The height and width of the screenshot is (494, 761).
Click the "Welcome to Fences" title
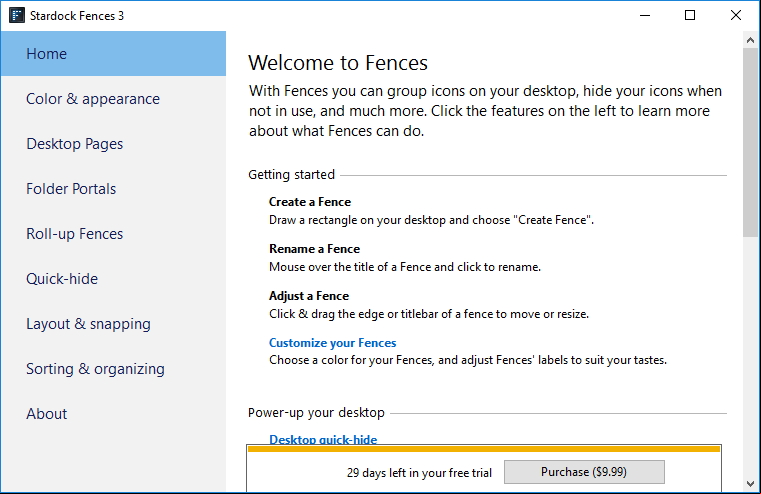pos(338,63)
